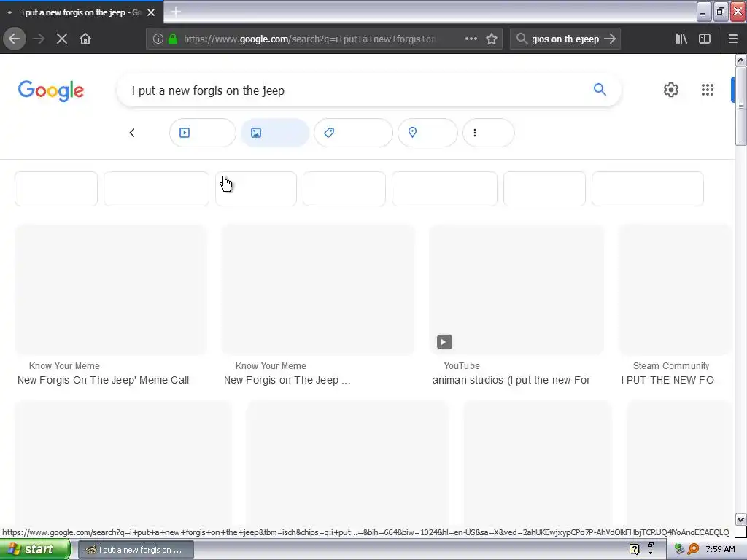Switch to the Maps pin tab

pyautogui.click(x=427, y=133)
